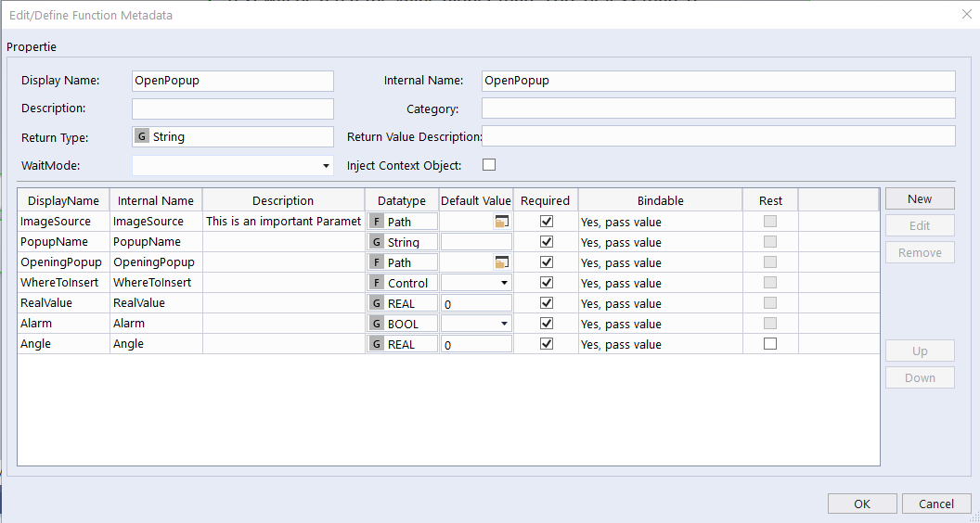Screen dimensions: 980x523
Task: Expand the Alarm default value dropdown
Action: point(504,324)
